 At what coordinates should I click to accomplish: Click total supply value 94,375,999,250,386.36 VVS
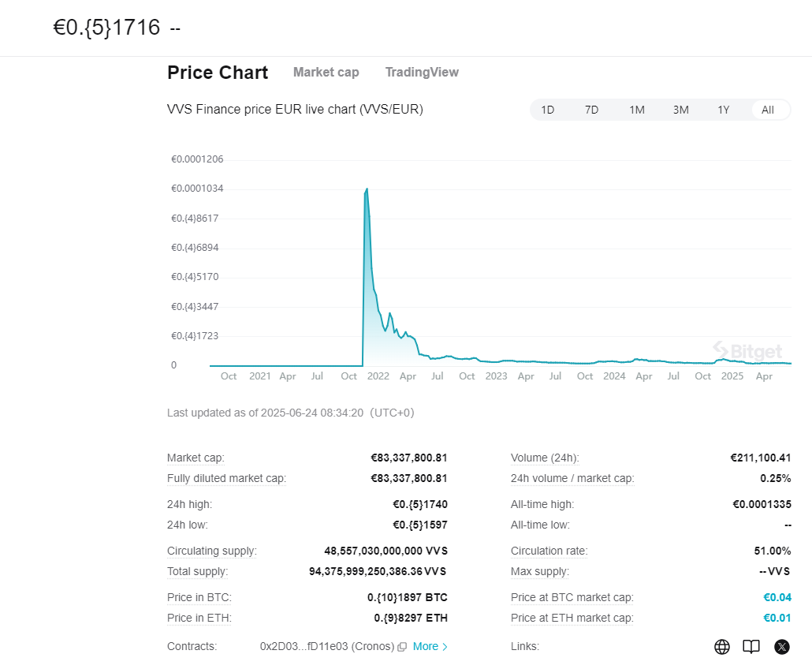[x=378, y=572]
